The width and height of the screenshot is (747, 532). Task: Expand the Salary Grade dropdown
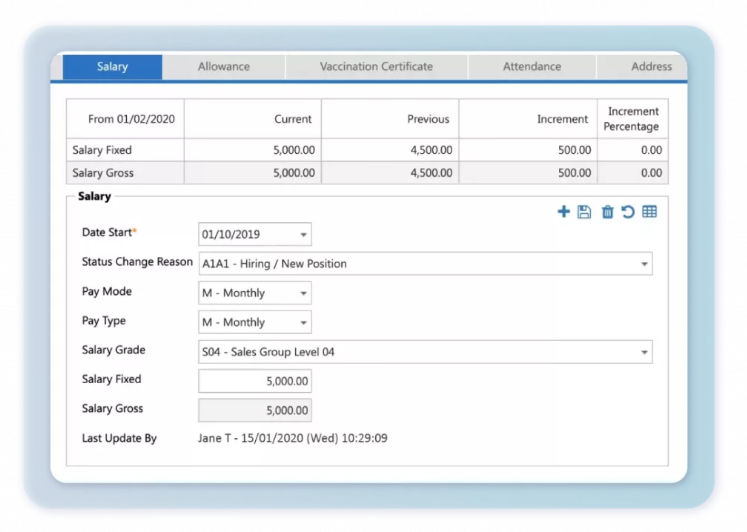click(x=643, y=352)
